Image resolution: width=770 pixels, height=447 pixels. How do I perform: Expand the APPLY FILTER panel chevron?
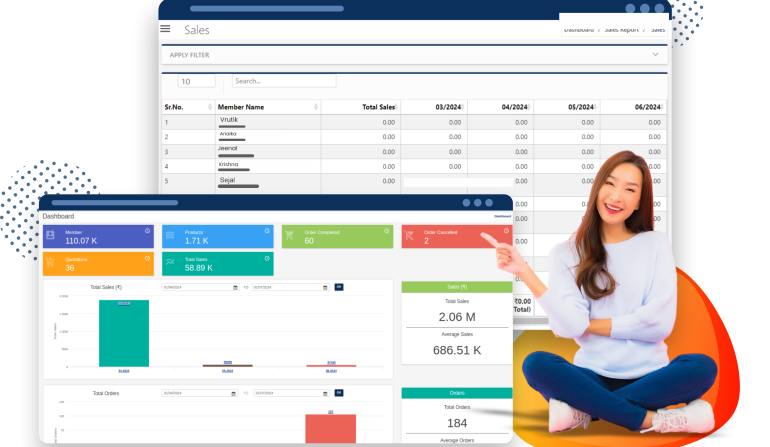point(655,55)
